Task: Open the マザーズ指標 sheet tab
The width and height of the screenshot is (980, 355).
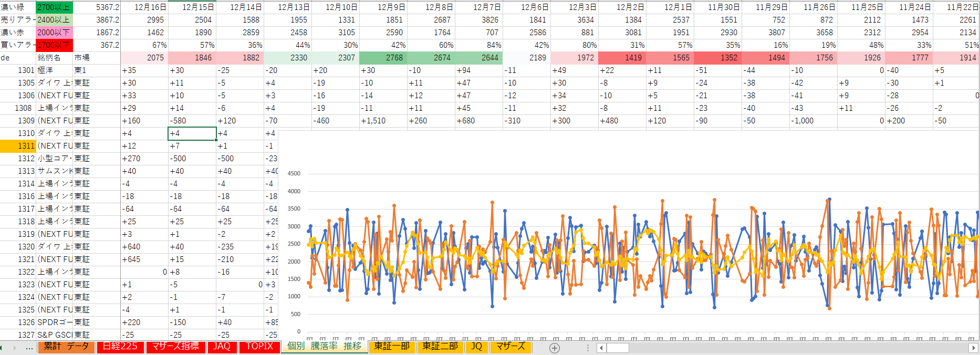Action: point(175,347)
